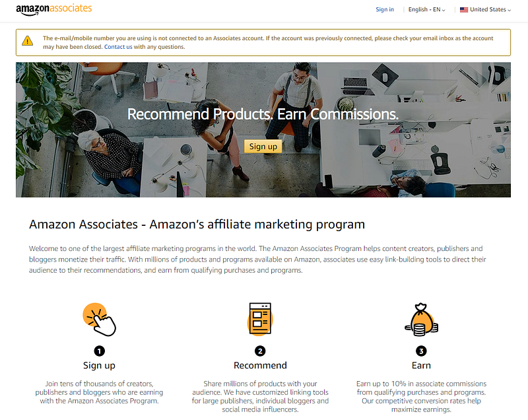Select the Recommend step heading
This screenshot has height=420, width=528.
pyautogui.click(x=260, y=365)
